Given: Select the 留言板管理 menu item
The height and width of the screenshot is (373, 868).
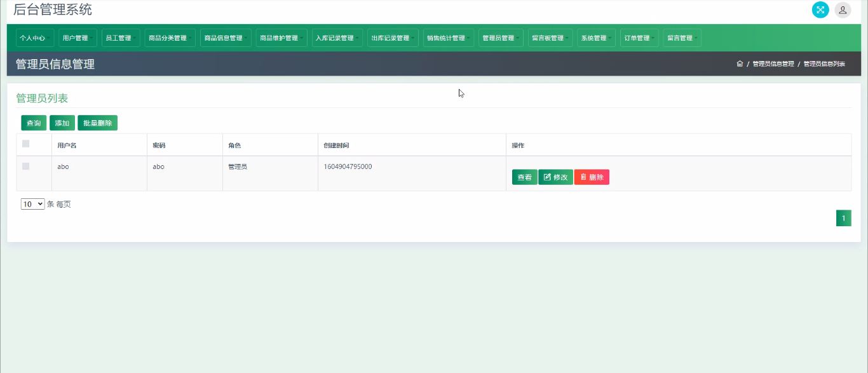Looking at the screenshot, I should [550, 38].
